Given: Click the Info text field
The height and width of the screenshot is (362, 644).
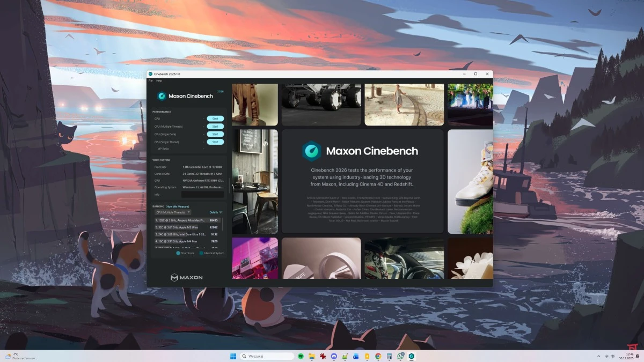Looking at the screenshot, I should (x=202, y=195).
